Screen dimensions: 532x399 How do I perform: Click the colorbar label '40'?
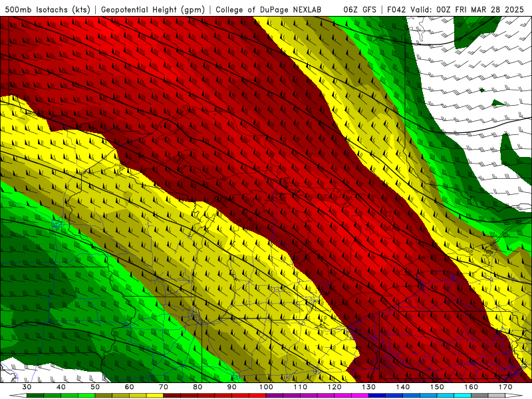pyautogui.click(x=61, y=387)
